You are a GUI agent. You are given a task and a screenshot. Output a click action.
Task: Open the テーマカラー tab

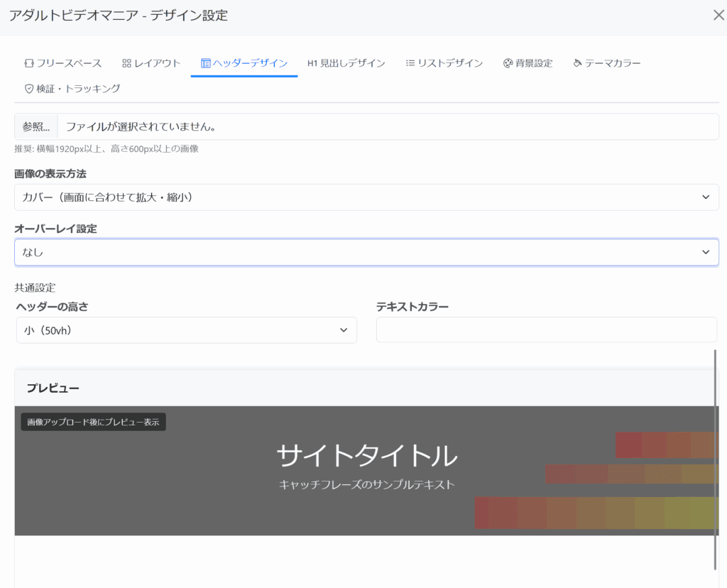[x=607, y=63]
